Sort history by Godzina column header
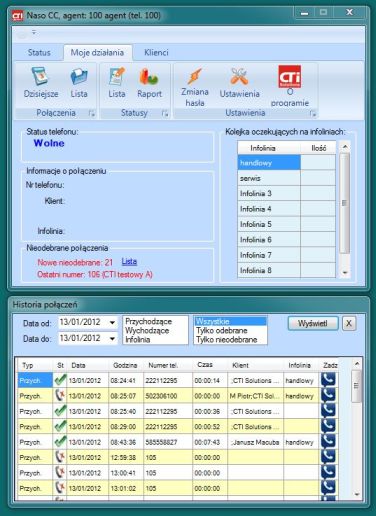The width and height of the screenshot is (376, 516). pyautogui.click(x=125, y=365)
